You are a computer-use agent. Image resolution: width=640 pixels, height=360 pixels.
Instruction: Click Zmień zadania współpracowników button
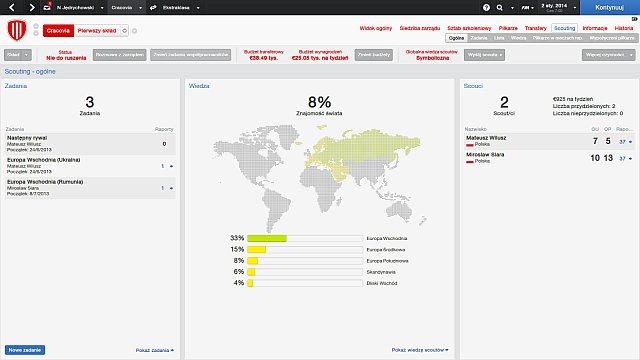click(x=191, y=55)
